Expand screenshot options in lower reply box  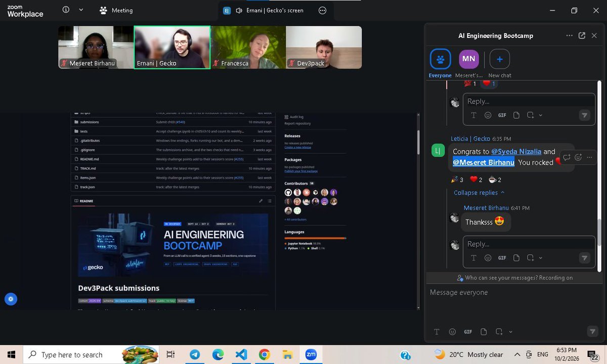point(541,258)
